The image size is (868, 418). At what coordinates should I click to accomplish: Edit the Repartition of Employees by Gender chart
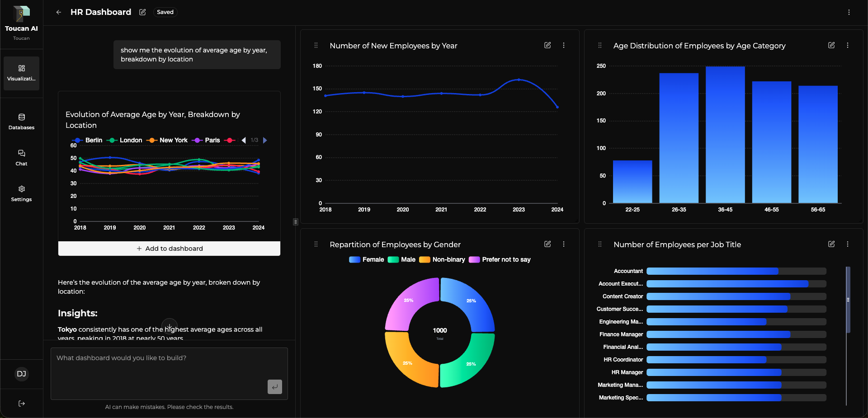click(x=547, y=244)
